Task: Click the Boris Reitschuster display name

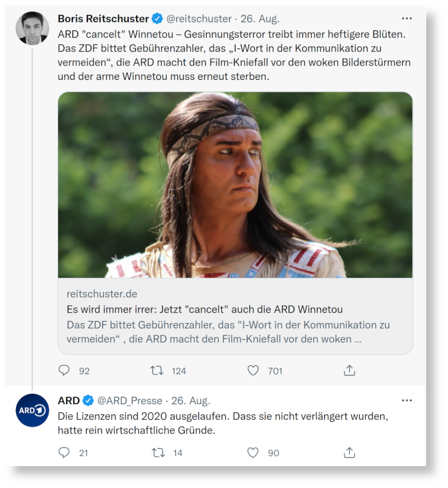Action: tap(103, 19)
